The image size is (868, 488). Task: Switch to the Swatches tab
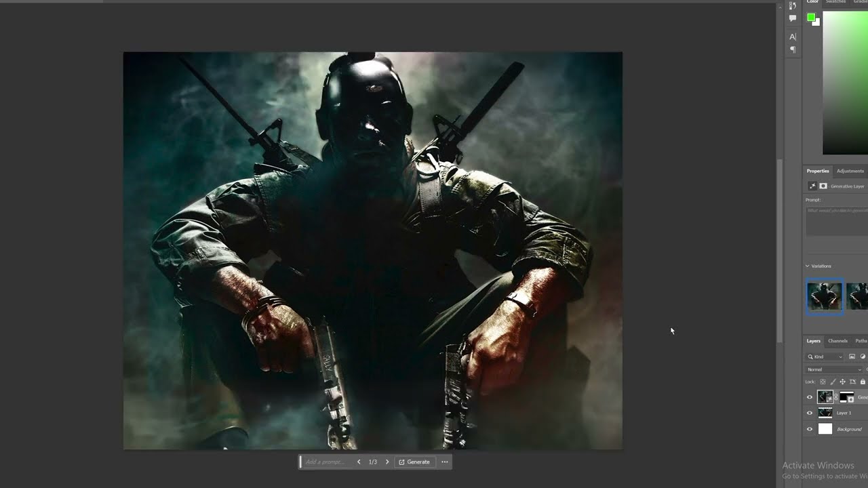tap(835, 2)
